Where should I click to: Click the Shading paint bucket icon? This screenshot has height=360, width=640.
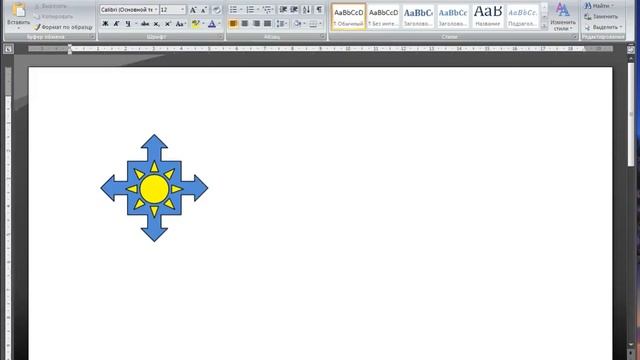297,24
